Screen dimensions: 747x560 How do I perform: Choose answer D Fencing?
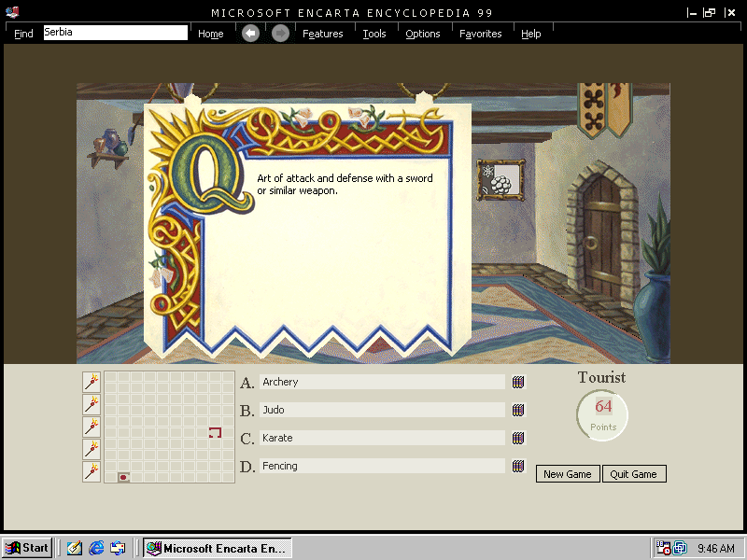click(x=382, y=466)
